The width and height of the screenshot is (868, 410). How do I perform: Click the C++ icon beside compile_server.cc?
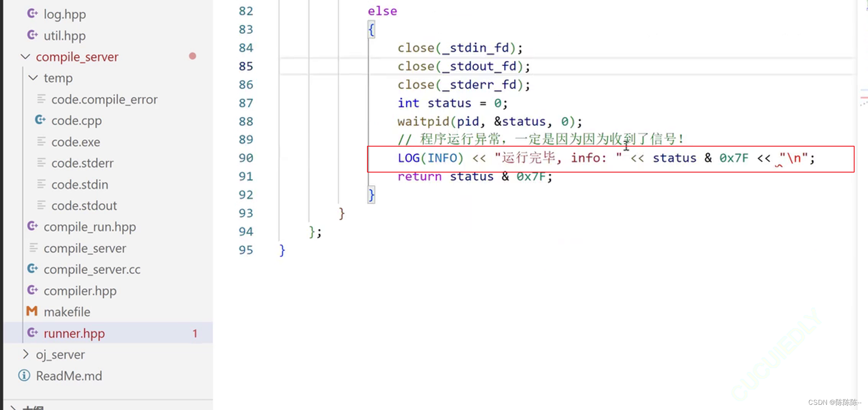(x=32, y=269)
